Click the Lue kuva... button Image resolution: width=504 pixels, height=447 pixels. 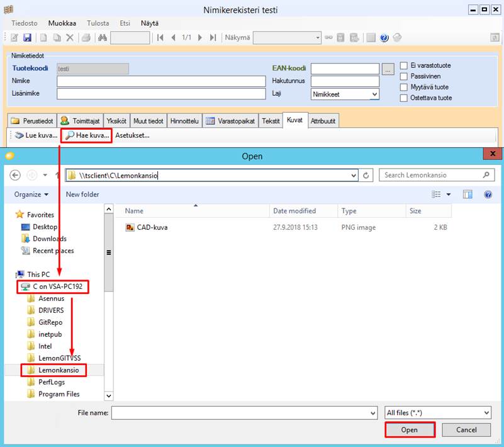36,135
